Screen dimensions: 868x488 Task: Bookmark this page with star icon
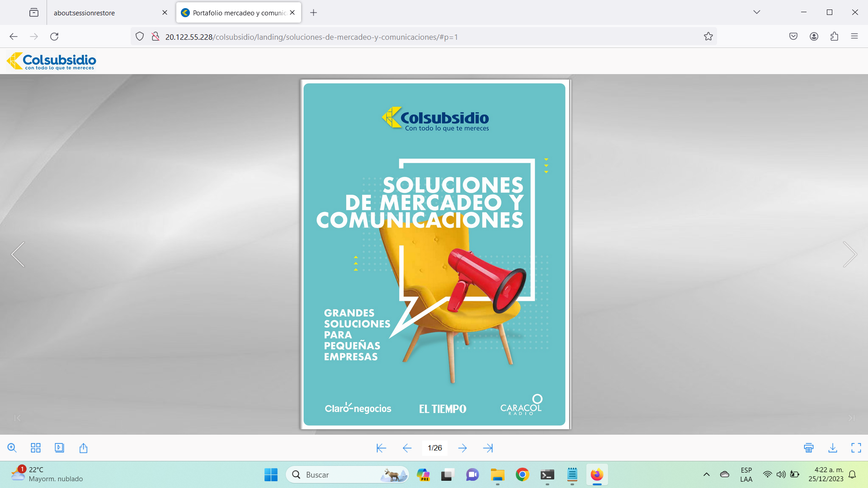[x=708, y=37]
